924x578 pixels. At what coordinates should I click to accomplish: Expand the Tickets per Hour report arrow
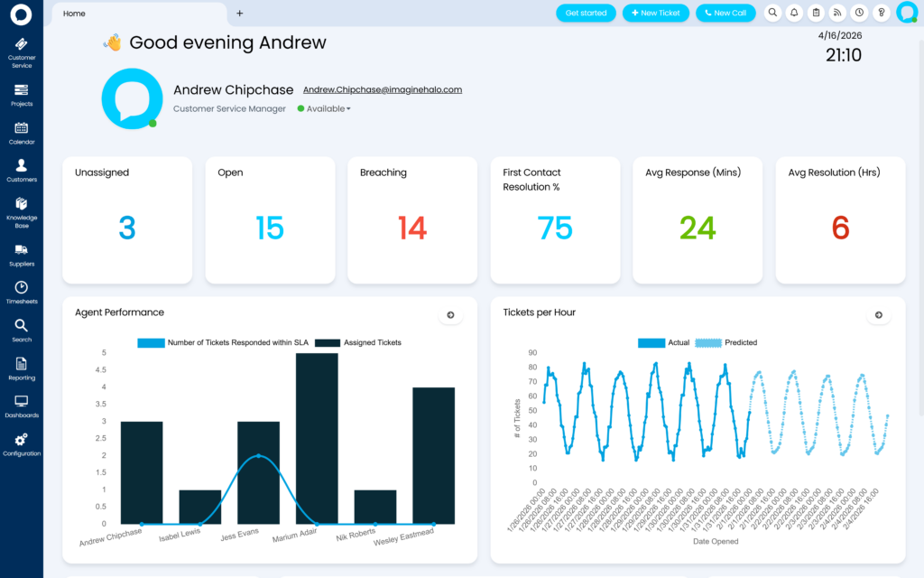[x=878, y=315]
